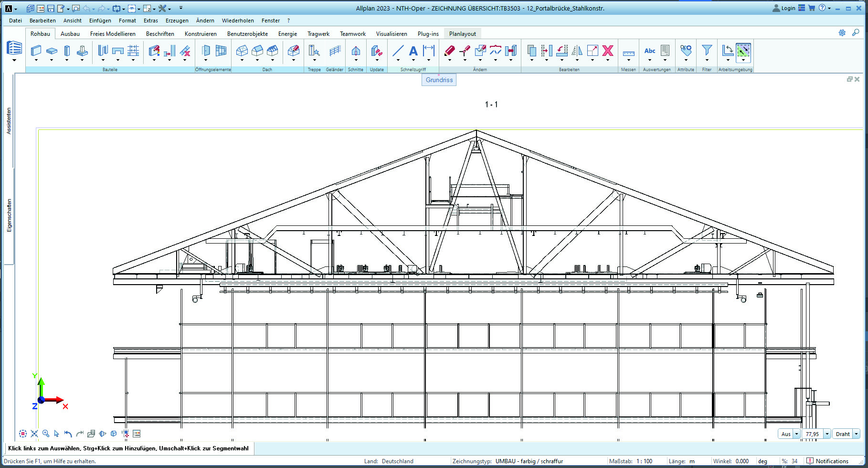Image resolution: width=868 pixels, height=468 pixels.
Task: Click the Mirror tool in Bearbeiten
Action: [577, 51]
